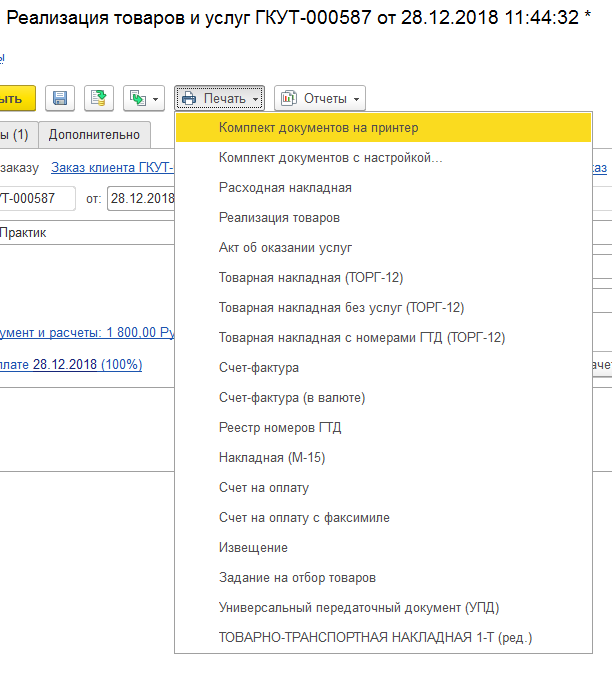The width and height of the screenshot is (612, 698).
Task: Click the Практик field
Action: [x=87, y=232]
